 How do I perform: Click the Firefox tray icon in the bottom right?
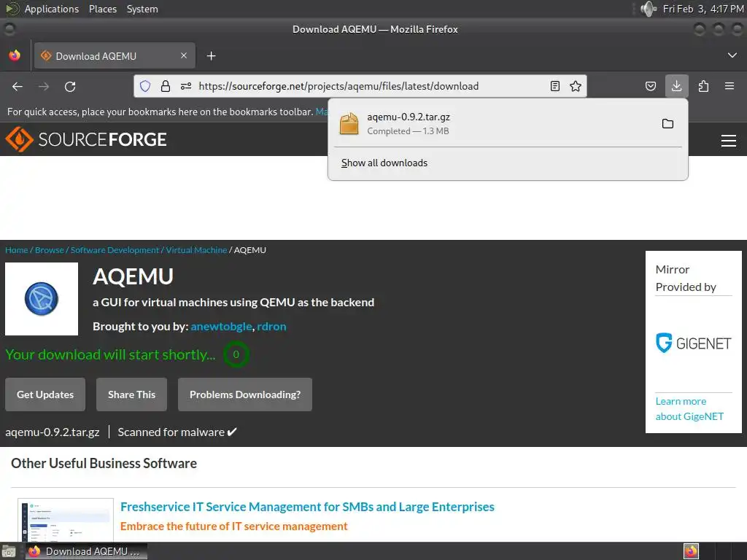click(691, 551)
